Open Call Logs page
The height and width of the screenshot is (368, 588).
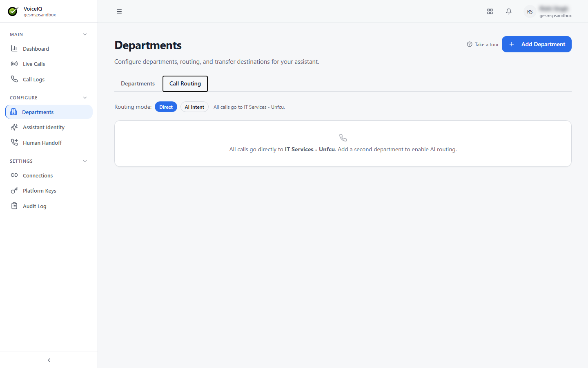tap(49, 79)
